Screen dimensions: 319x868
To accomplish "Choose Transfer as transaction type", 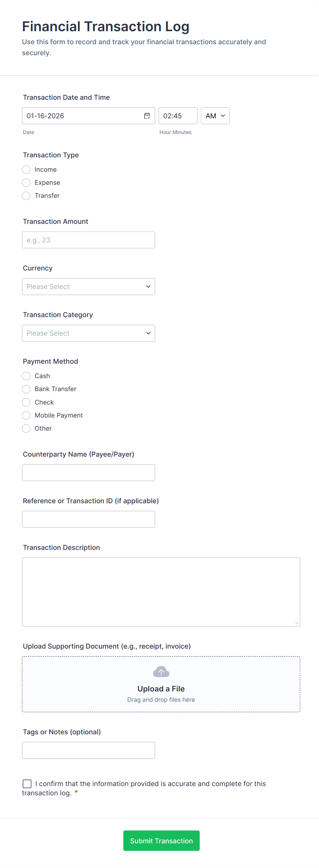I will (x=26, y=195).
